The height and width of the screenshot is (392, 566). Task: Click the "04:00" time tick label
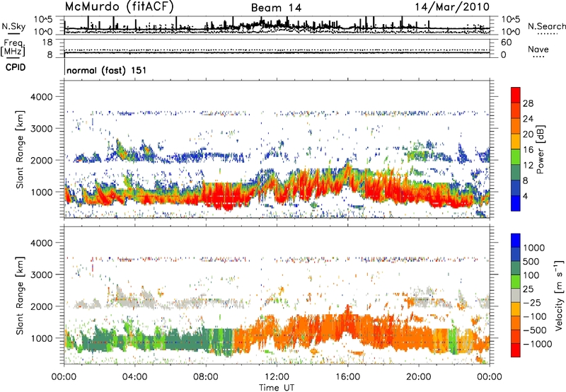pyautogui.click(x=134, y=377)
